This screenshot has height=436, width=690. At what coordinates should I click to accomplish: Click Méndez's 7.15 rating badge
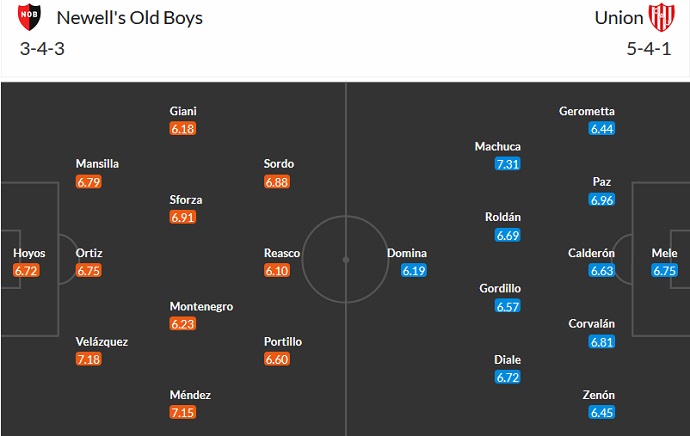coord(183,412)
